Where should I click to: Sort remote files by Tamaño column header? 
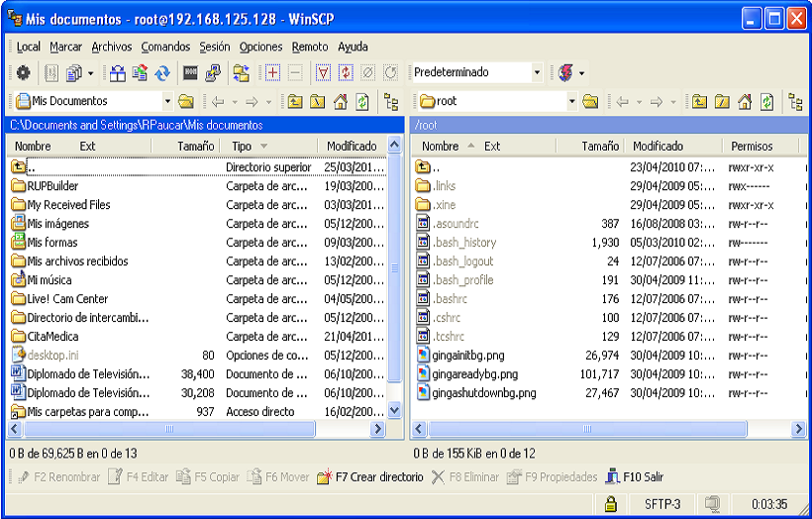pyautogui.click(x=590, y=146)
